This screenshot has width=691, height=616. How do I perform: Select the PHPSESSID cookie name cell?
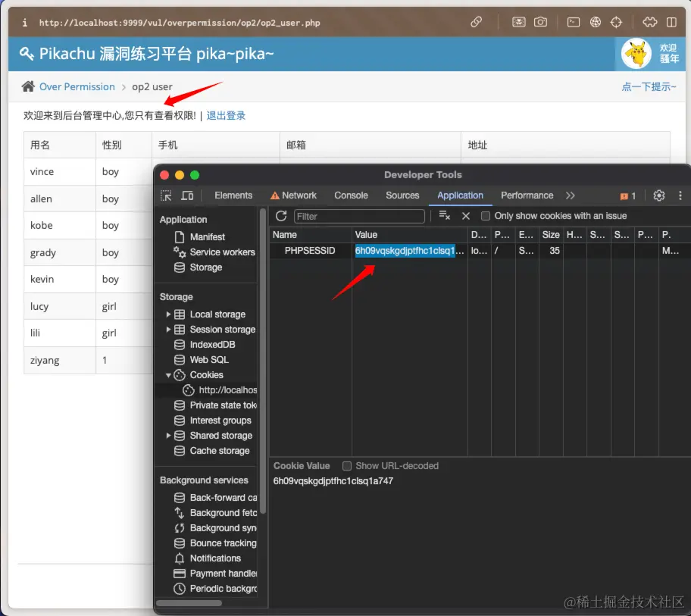click(310, 251)
